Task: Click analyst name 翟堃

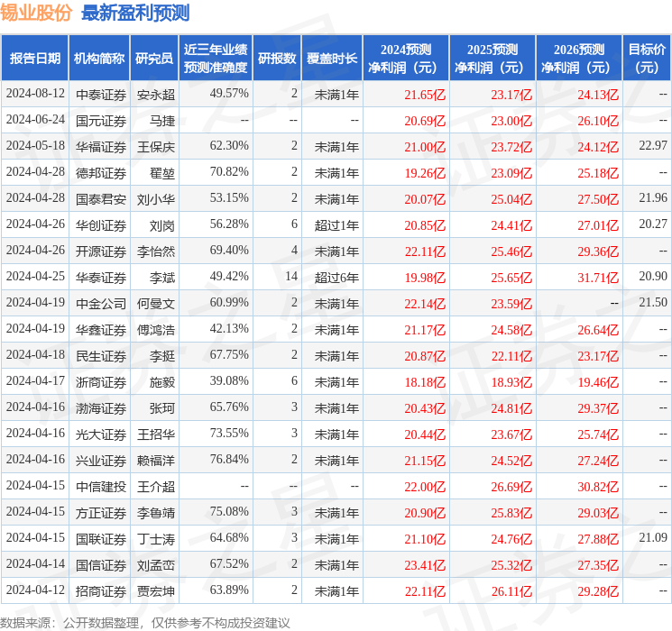Action: pos(162,173)
